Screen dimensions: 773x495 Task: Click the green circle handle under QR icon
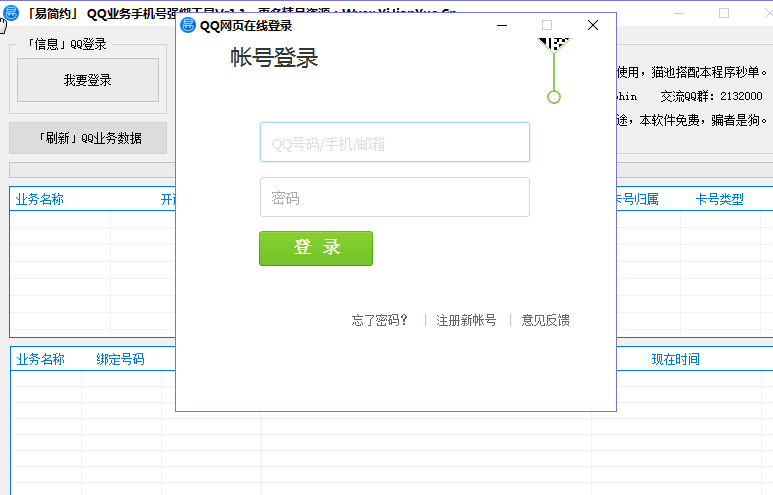coord(554,97)
